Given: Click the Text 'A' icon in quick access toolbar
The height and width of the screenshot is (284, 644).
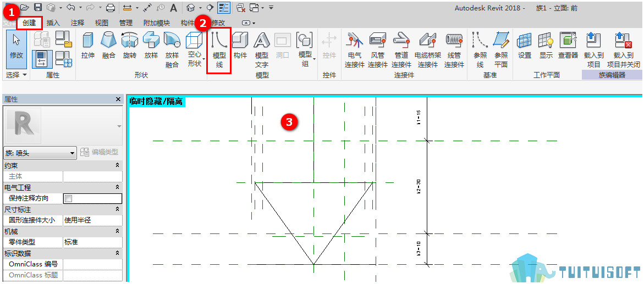Looking at the screenshot, I should point(173,7).
